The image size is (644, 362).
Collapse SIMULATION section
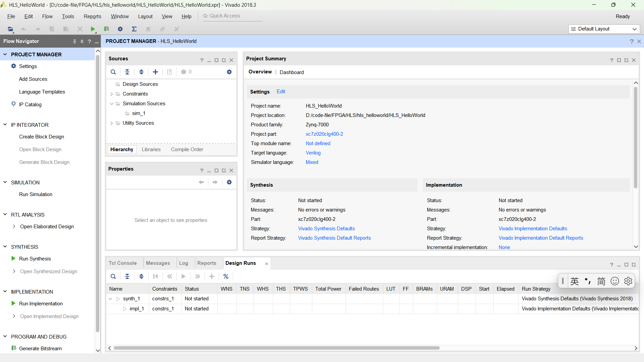pyautogui.click(x=5, y=182)
